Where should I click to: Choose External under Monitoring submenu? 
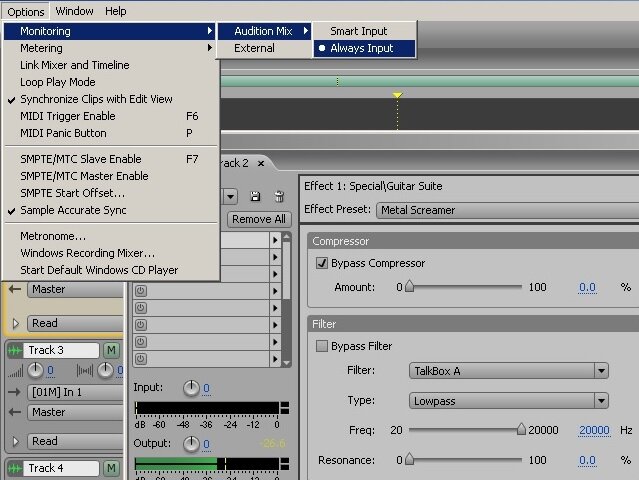click(x=264, y=48)
